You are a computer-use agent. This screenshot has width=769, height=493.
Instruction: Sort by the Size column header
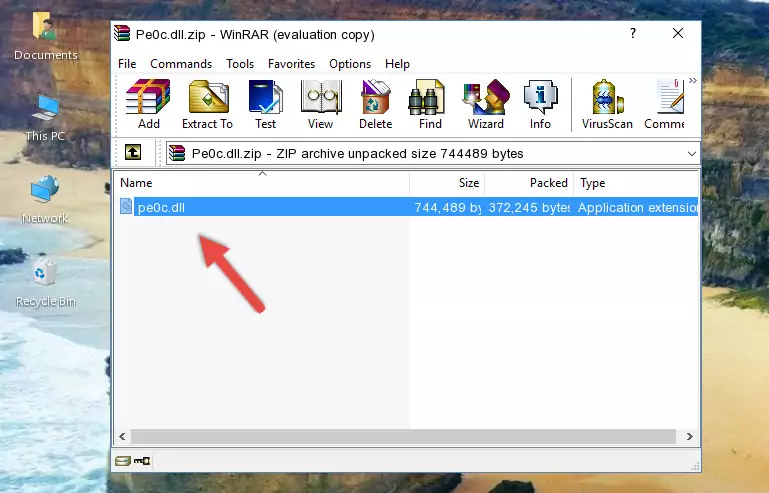[447, 182]
